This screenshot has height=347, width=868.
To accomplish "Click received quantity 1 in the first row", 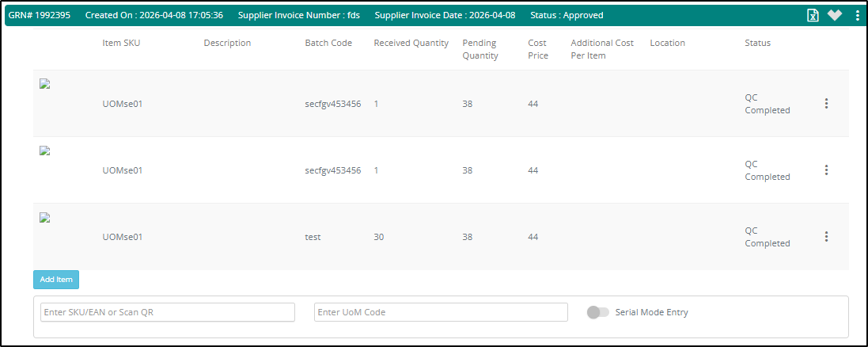I will (x=377, y=104).
